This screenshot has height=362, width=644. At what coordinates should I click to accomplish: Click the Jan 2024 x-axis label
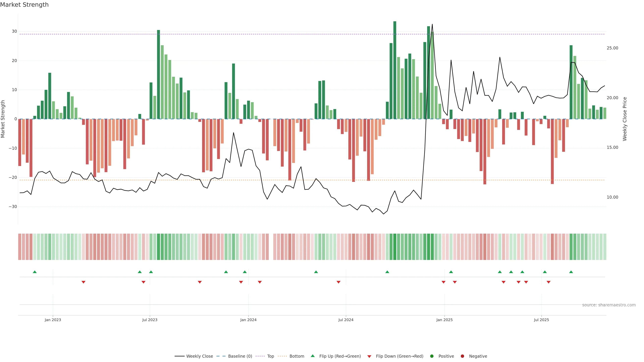click(248, 320)
